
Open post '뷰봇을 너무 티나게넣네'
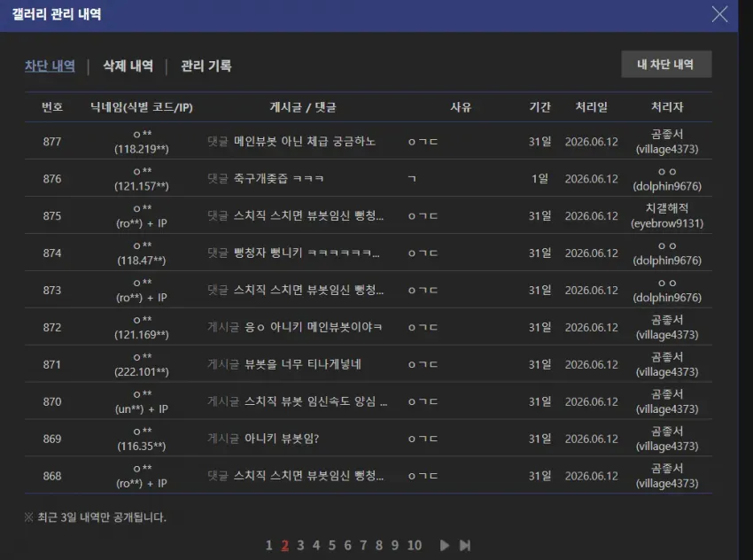pos(303,364)
